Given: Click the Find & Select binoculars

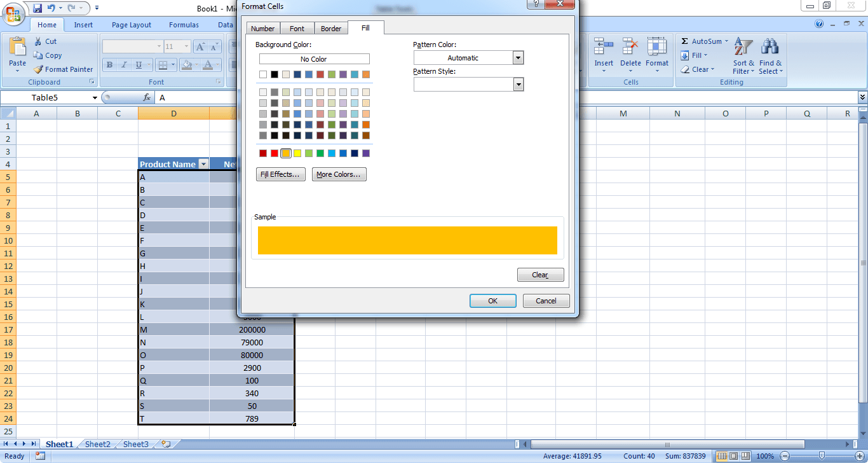Looking at the screenshot, I should [770, 46].
